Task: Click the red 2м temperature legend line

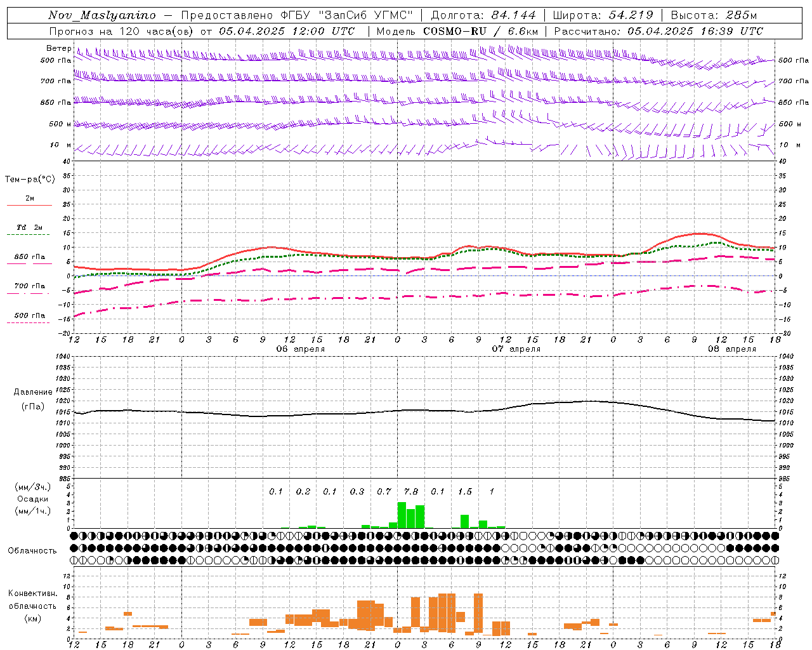Action: tap(29, 205)
